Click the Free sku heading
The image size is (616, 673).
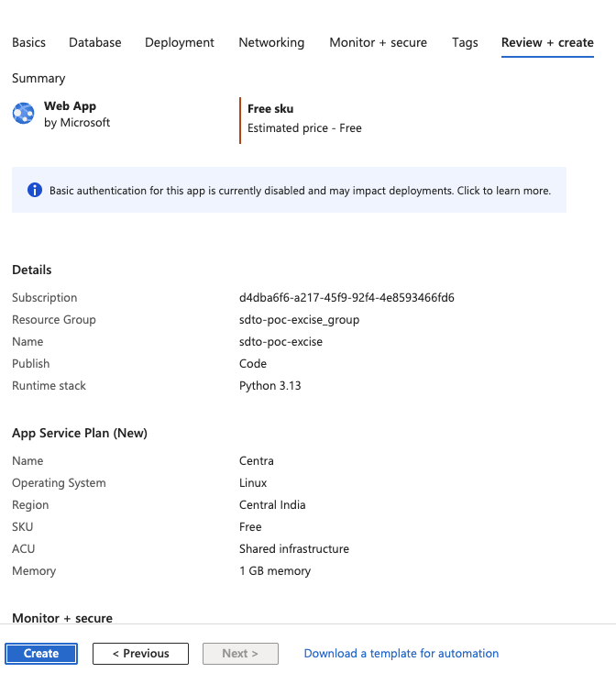pos(270,108)
